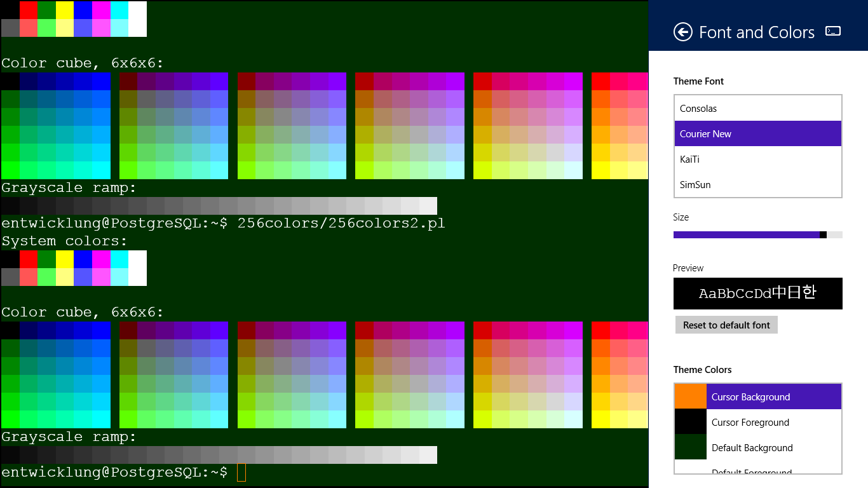
Task: Click the unfilled gray end of Size slider
Action: point(835,235)
